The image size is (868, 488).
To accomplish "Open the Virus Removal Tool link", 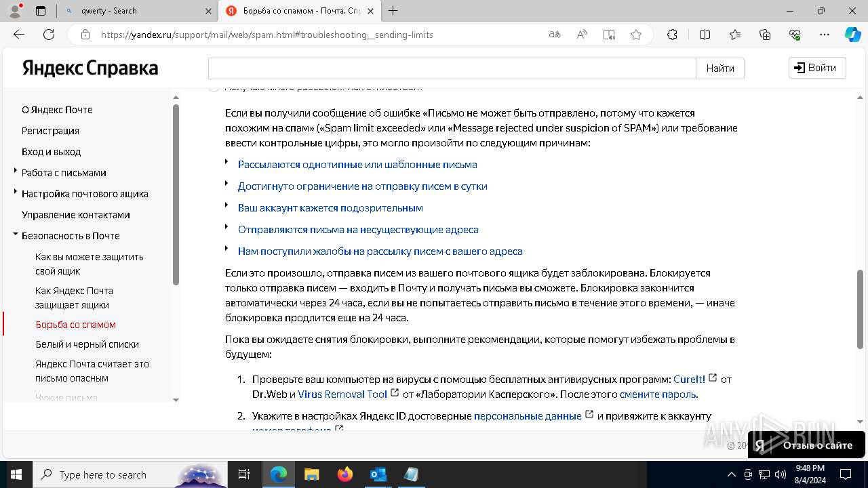I will pyautogui.click(x=342, y=394).
